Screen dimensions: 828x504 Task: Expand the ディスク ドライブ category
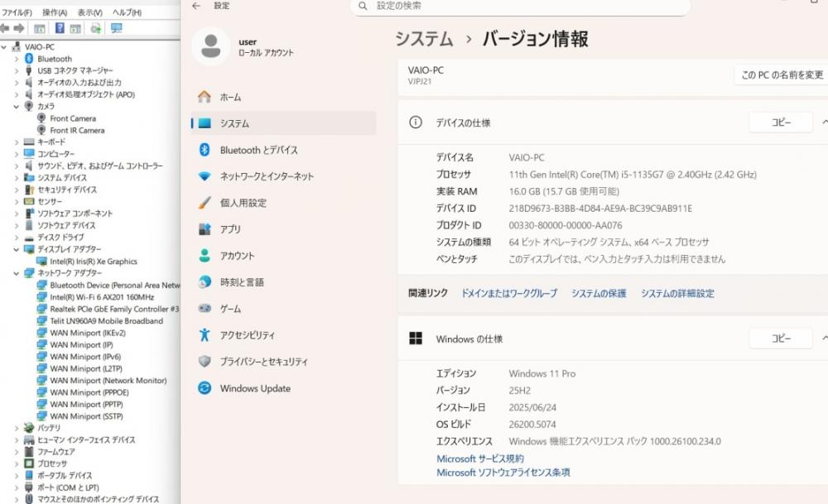(17, 238)
